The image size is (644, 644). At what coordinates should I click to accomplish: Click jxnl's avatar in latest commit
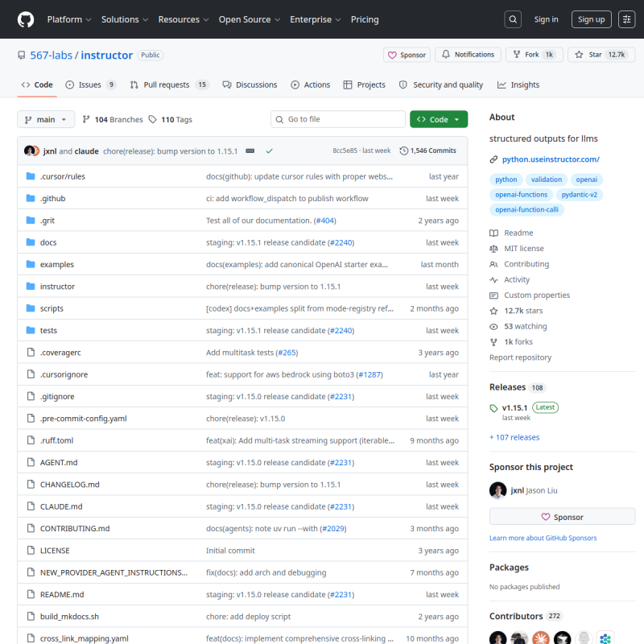pyautogui.click(x=29, y=151)
